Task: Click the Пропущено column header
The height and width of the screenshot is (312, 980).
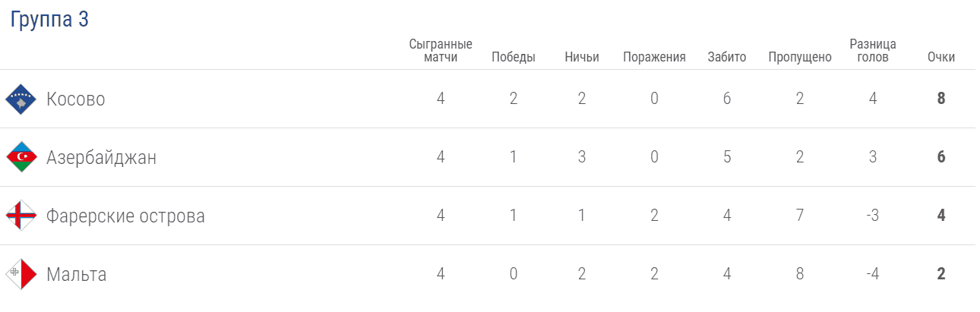Action: click(800, 58)
